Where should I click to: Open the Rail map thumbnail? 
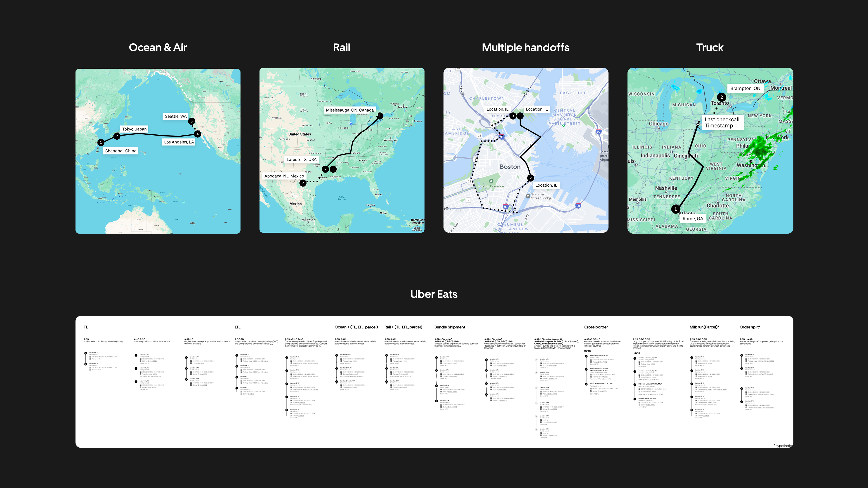pos(342,150)
